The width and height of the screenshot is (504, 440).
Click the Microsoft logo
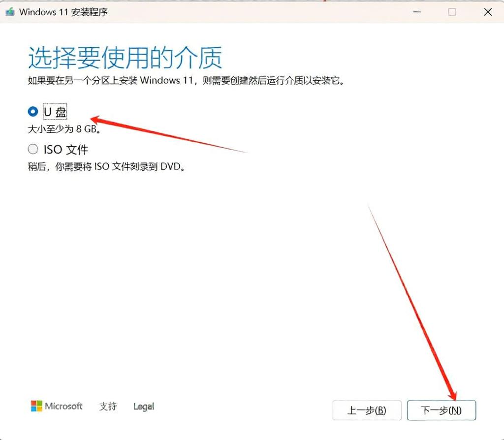57,406
